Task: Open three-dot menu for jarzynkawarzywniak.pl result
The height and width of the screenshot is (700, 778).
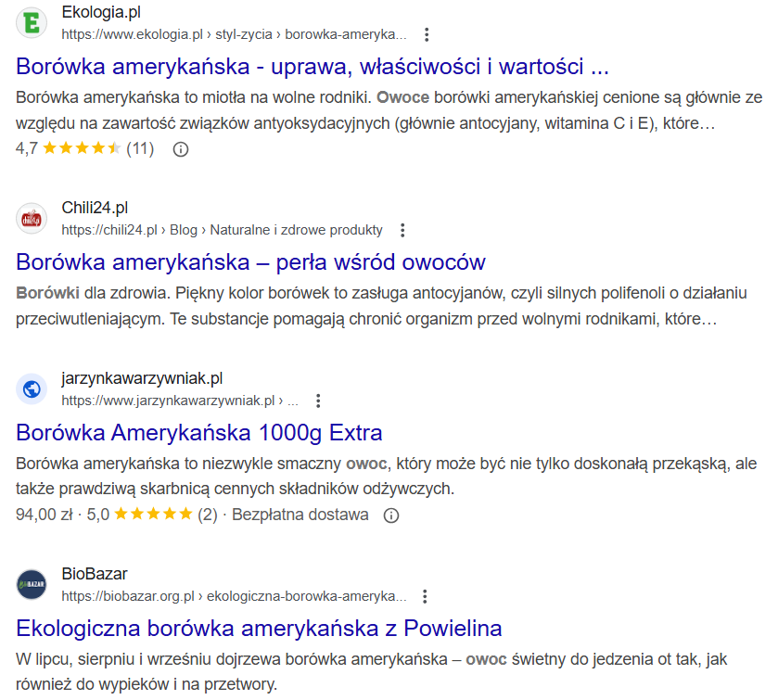Action: tap(318, 401)
